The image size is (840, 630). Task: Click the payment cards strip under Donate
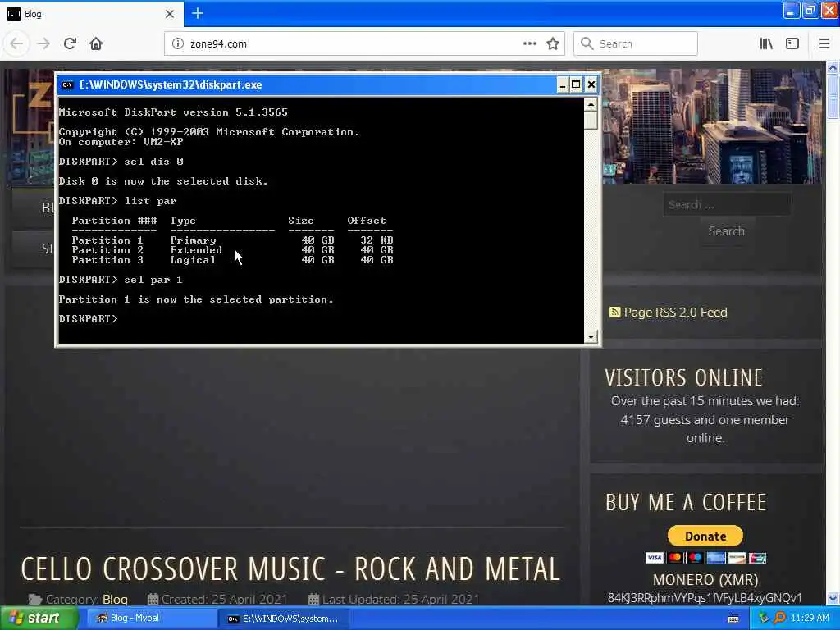click(x=705, y=558)
